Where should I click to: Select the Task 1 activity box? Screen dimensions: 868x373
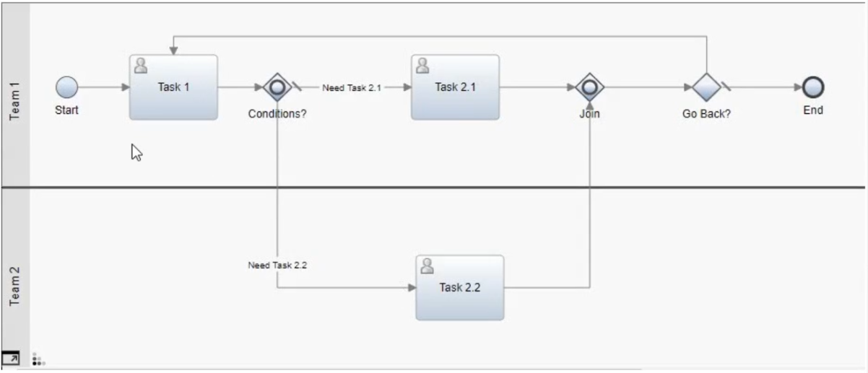(x=173, y=87)
